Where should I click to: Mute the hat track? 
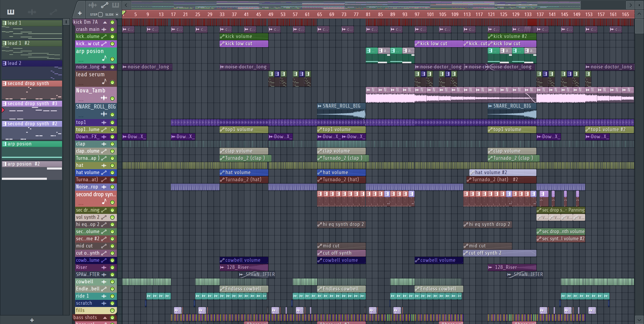[112, 165]
